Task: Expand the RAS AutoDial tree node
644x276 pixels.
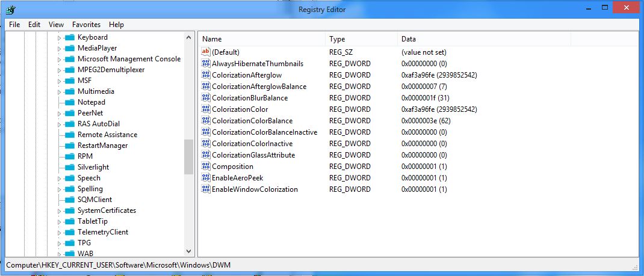Action: point(59,124)
